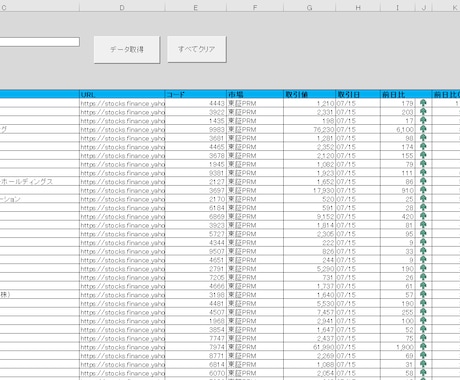This screenshot has width=460, height=380.
Task: Click the データ取得 button
Action: (x=127, y=49)
